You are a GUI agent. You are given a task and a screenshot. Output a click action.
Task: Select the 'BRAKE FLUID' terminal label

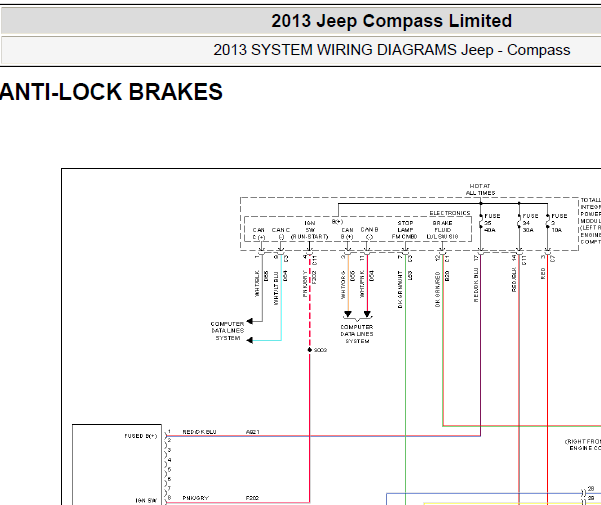pyautogui.click(x=442, y=226)
